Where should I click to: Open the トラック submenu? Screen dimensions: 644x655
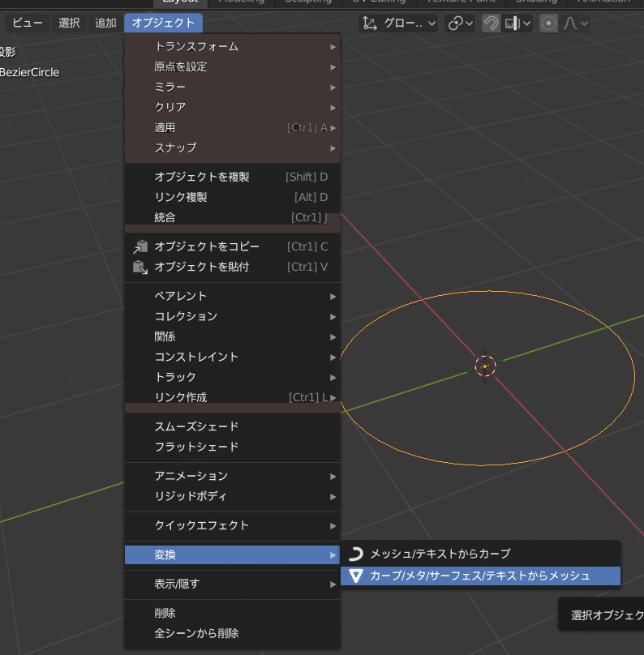pos(232,377)
